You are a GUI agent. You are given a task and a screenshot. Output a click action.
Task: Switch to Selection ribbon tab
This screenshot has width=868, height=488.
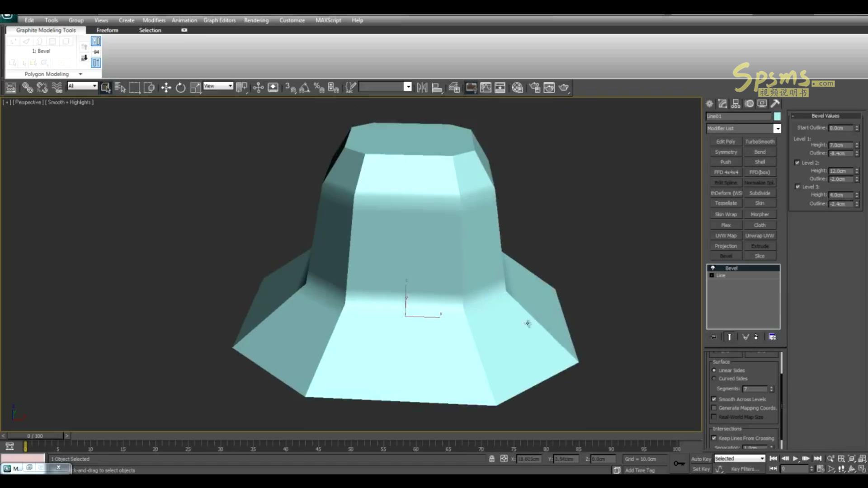pyautogui.click(x=150, y=30)
